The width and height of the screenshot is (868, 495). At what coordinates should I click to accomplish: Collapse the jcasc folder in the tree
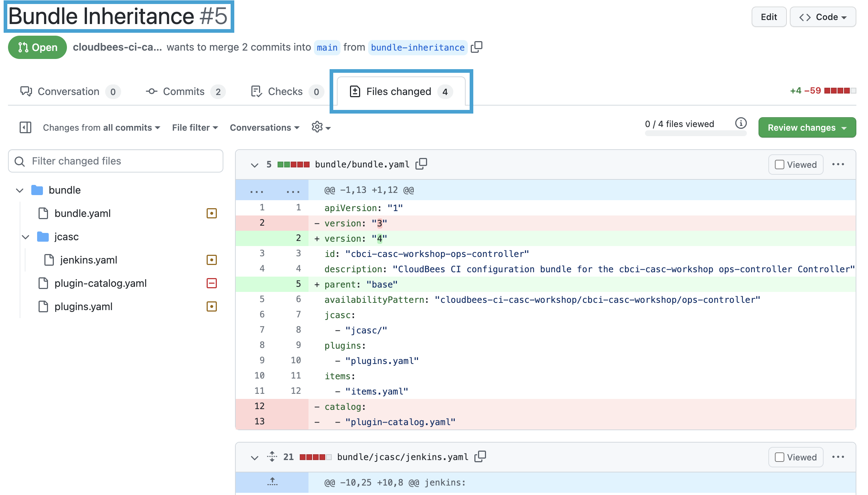[x=25, y=237]
